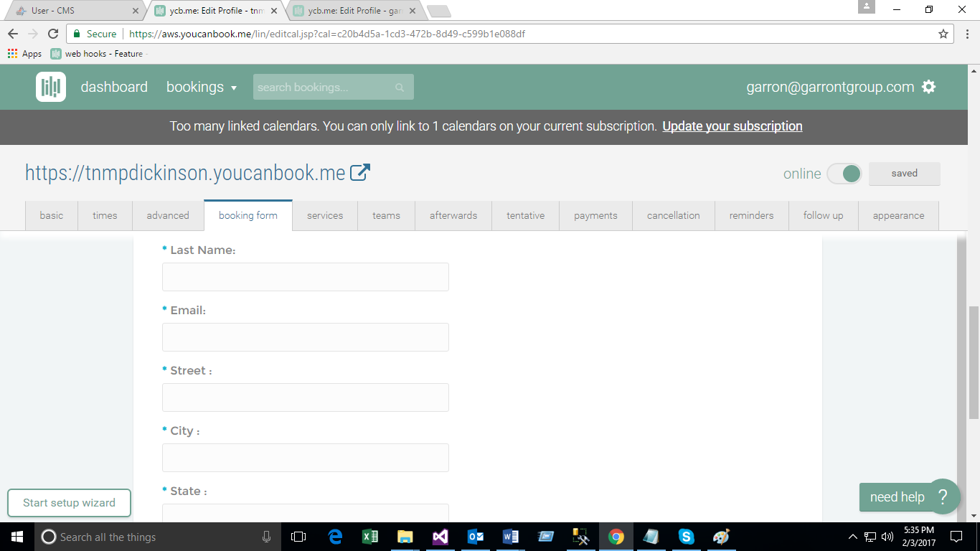980x551 pixels.
Task: Click into the Email input field
Action: point(306,337)
